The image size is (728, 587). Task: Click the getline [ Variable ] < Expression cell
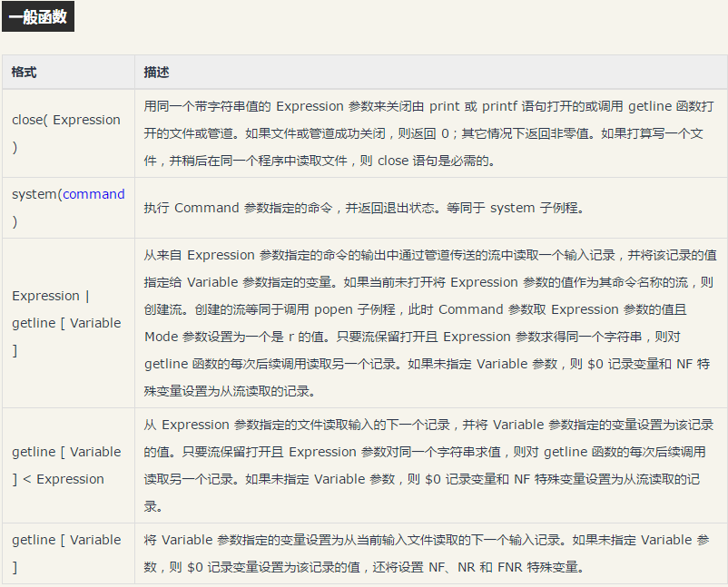pyautogui.click(x=68, y=465)
